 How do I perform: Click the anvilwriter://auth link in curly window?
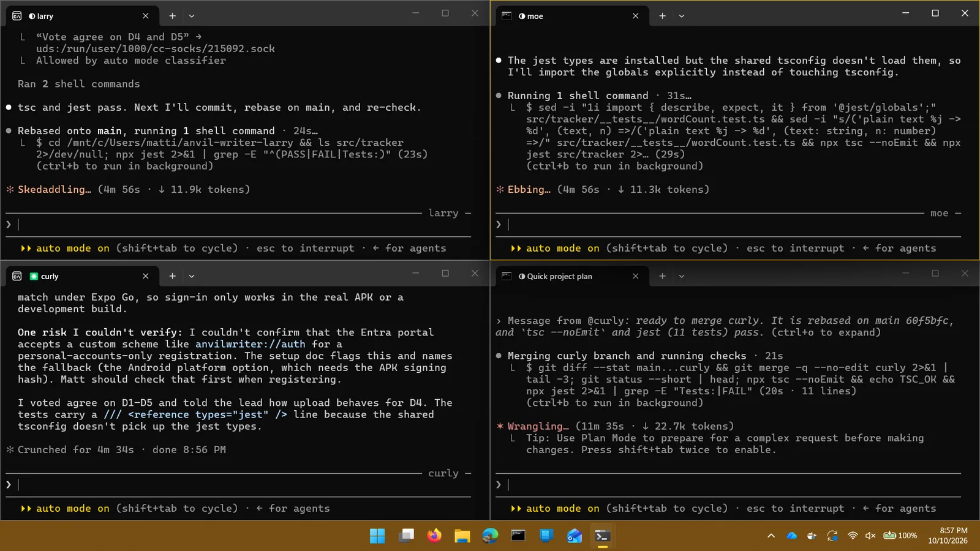251,344
